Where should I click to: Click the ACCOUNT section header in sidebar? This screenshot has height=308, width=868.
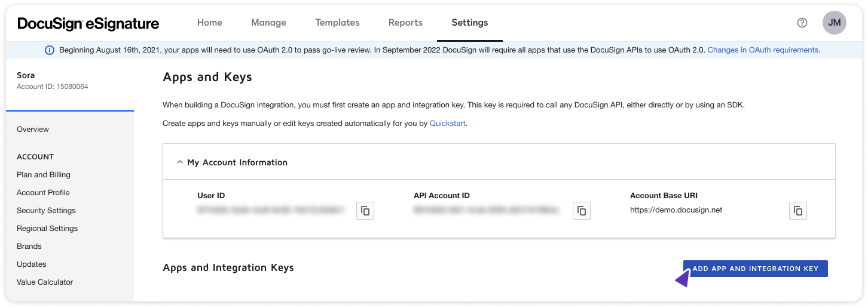tap(35, 157)
